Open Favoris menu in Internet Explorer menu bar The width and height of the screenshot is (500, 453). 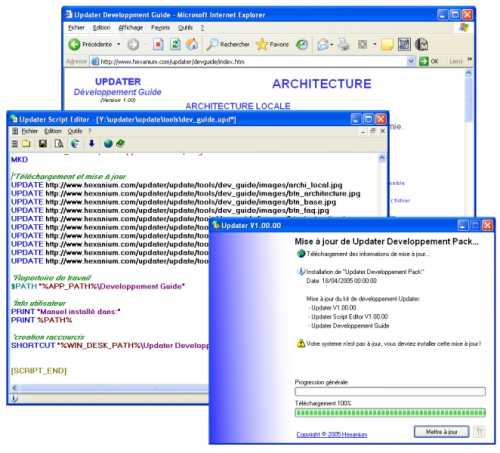coord(160,28)
